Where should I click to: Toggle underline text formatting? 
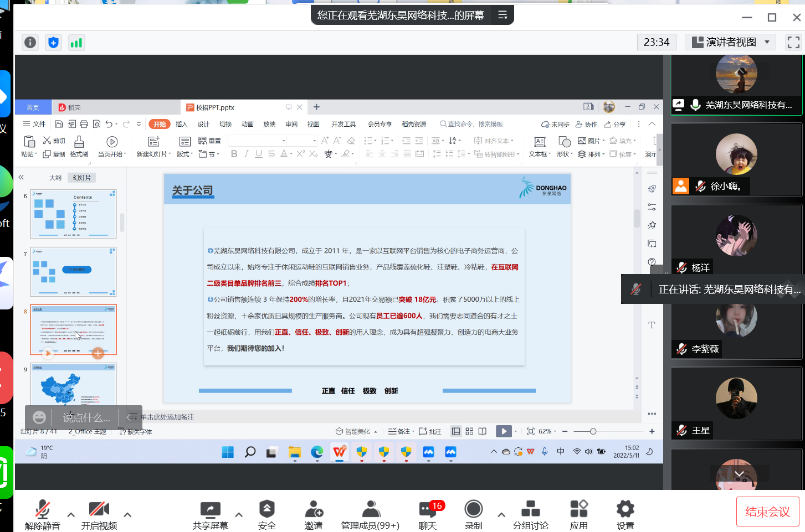(259, 154)
